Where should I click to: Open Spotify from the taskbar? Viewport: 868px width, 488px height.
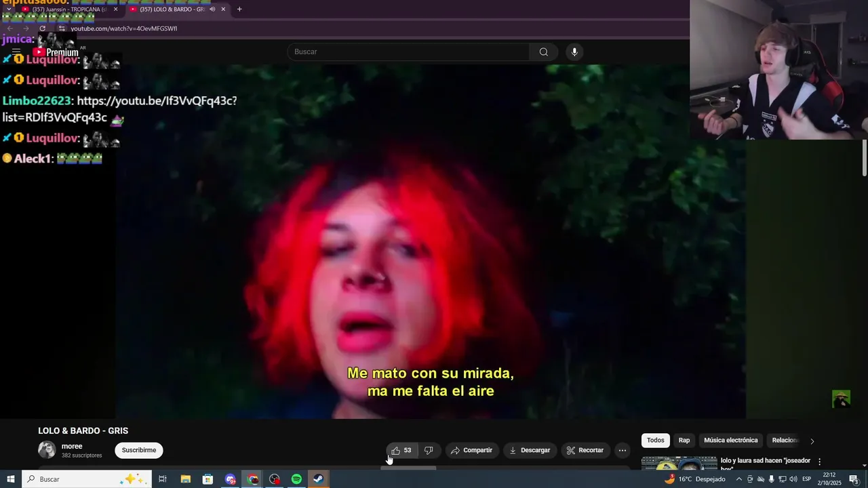pos(296,479)
